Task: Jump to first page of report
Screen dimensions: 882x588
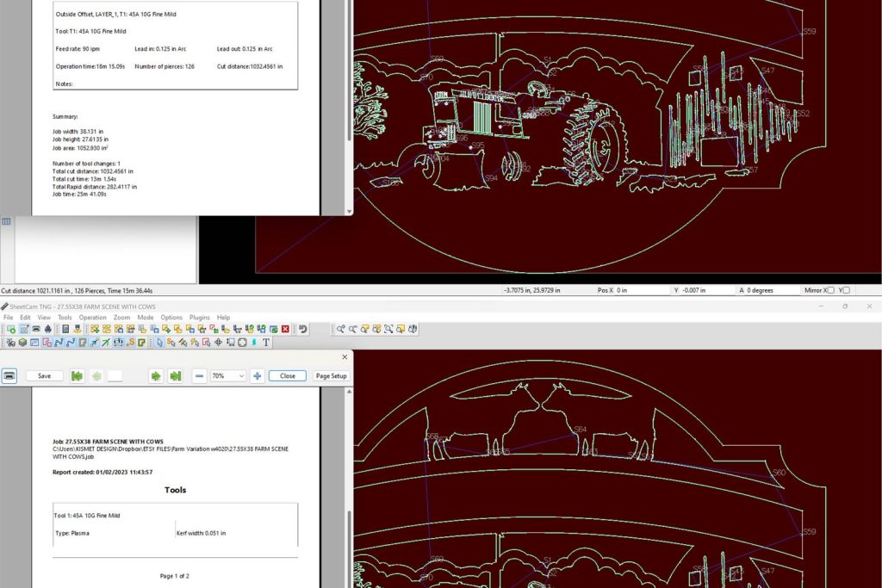Action: point(78,376)
